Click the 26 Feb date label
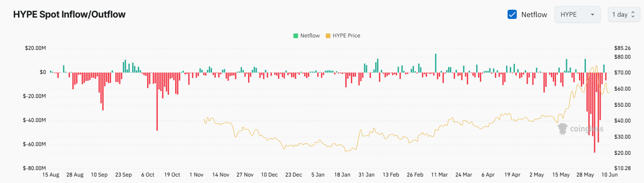Viewport: 644px width, 183px height. [x=415, y=175]
